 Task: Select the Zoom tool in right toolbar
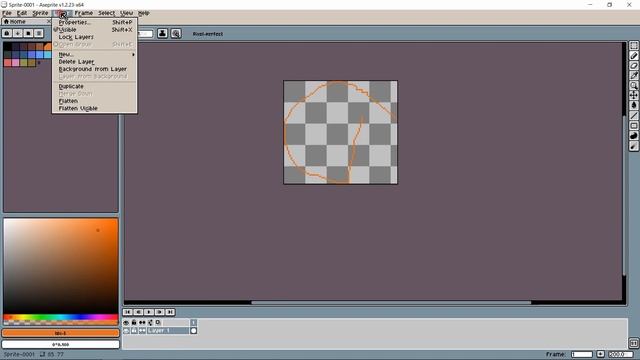click(x=633, y=85)
